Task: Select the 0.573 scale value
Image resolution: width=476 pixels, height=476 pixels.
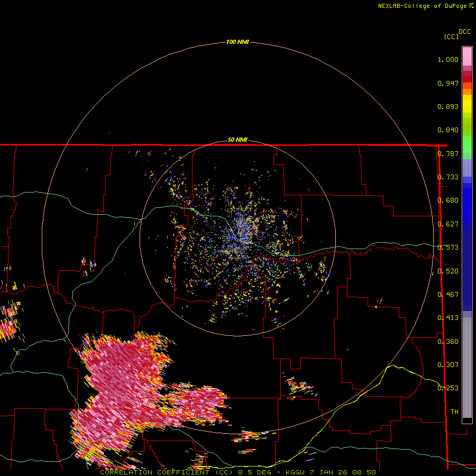Action: (448, 248)
